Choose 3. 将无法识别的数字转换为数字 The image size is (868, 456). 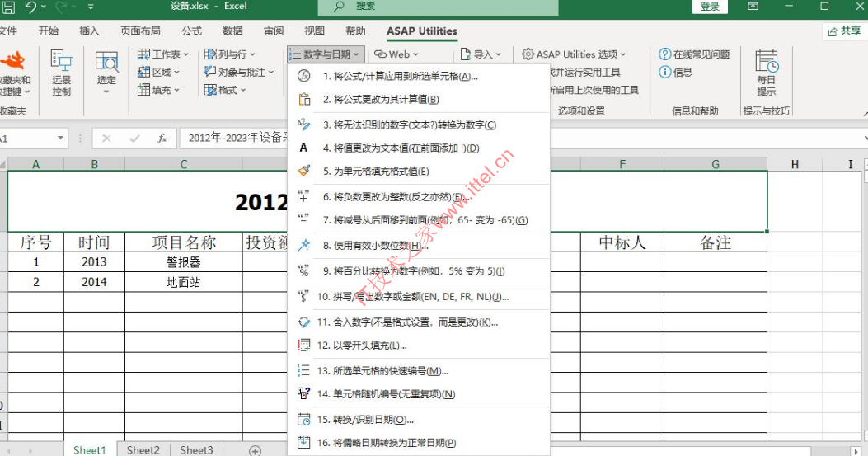tap(419, 125)
